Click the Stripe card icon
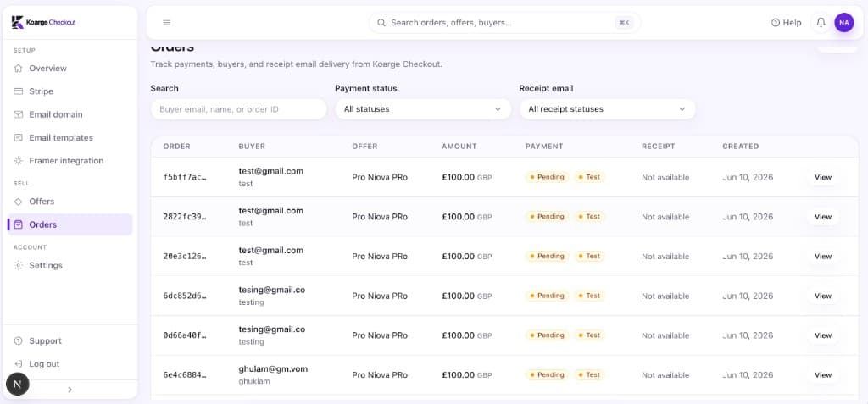868x404 pixels. point(19,91)
